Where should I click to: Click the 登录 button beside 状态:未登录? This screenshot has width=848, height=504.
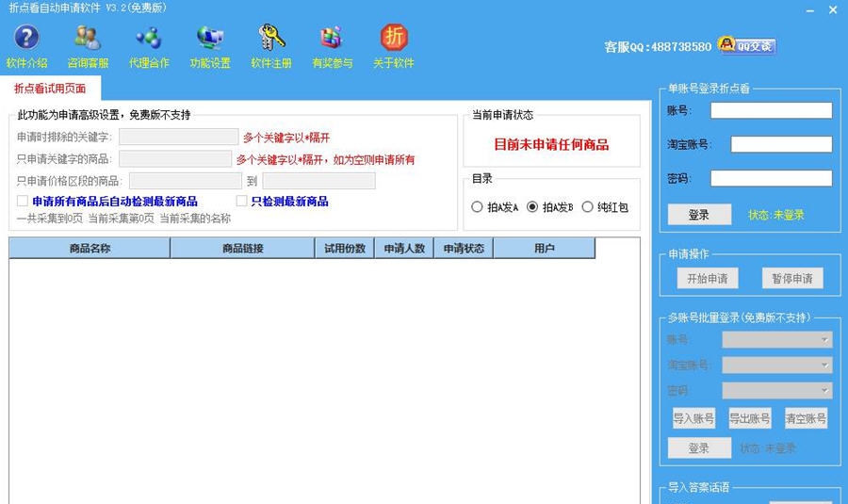699,215
